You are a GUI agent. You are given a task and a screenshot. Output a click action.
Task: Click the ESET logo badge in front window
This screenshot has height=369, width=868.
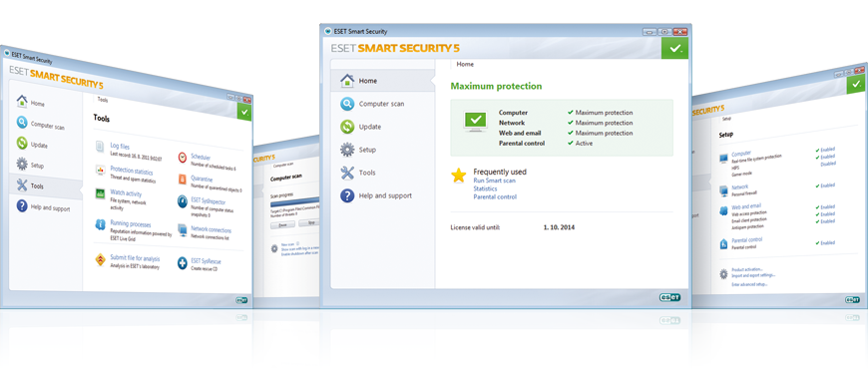point(669,297)
